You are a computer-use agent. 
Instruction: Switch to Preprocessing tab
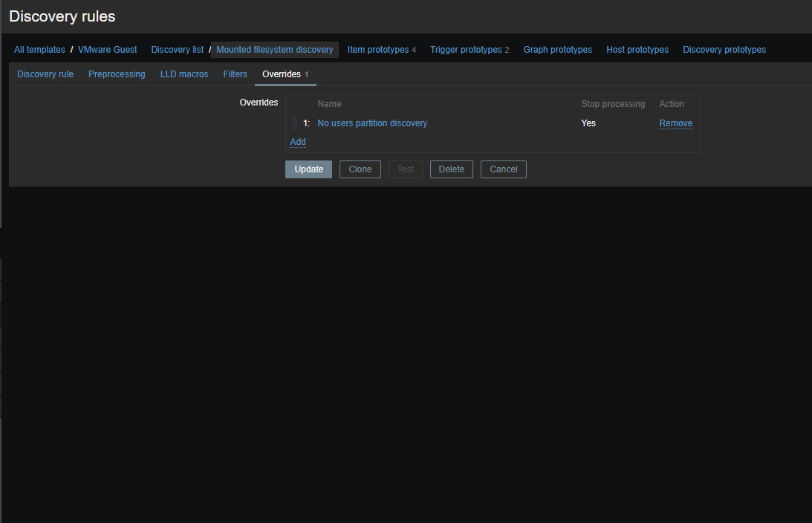[x=117, y=74]
